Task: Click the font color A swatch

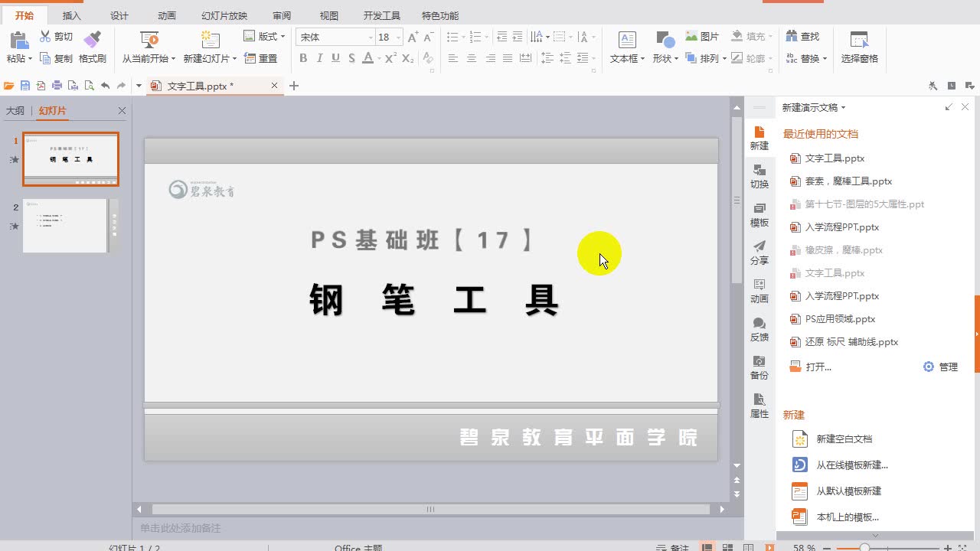Action: pyautogui.click(x=367, y=58)
